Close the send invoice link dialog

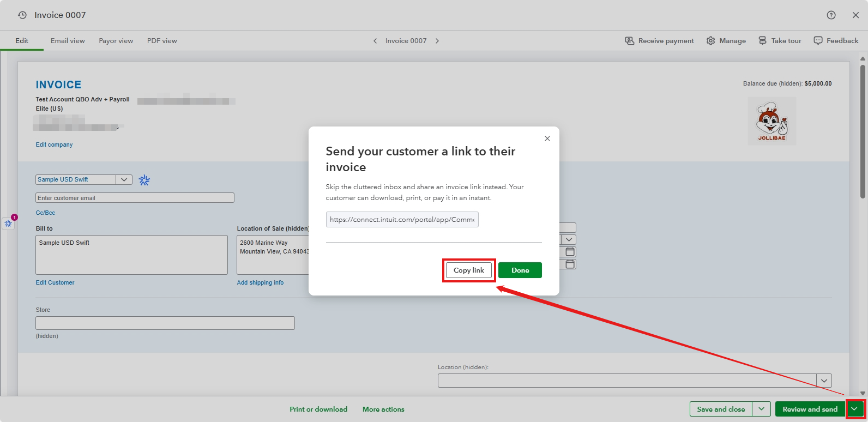547,138
